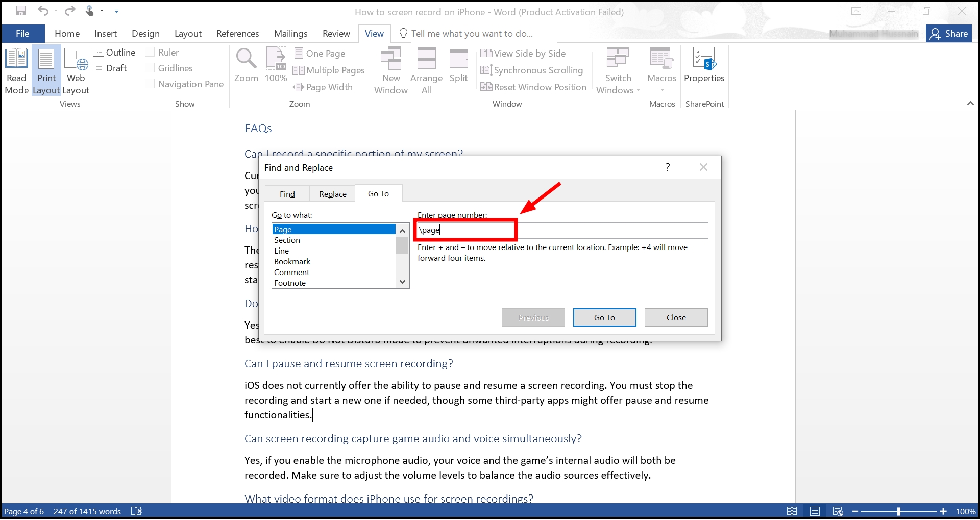This screenshot has width=980, height=520.
Task: Toggle the Ruler checkbox
Action: click(150, 52)
